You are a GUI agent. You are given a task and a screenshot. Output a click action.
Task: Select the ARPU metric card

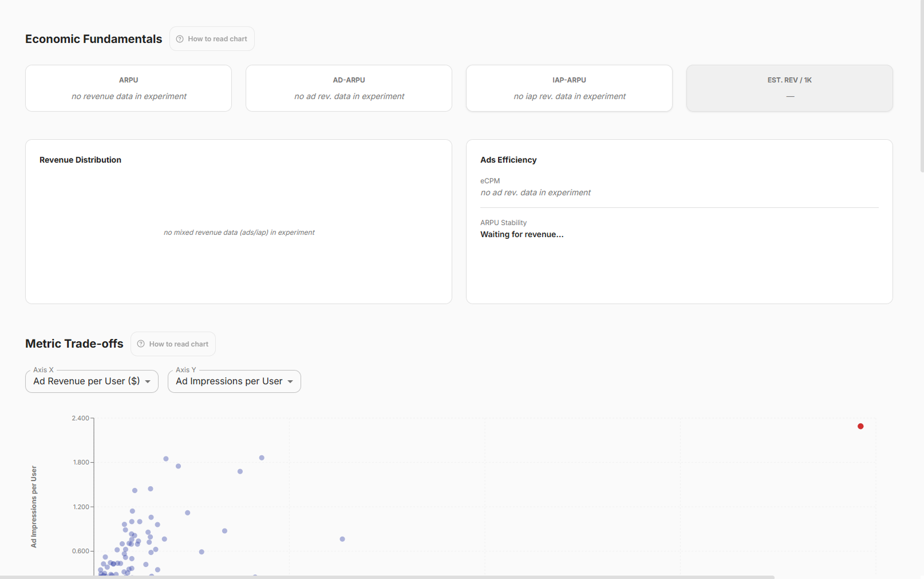(128, 88)
